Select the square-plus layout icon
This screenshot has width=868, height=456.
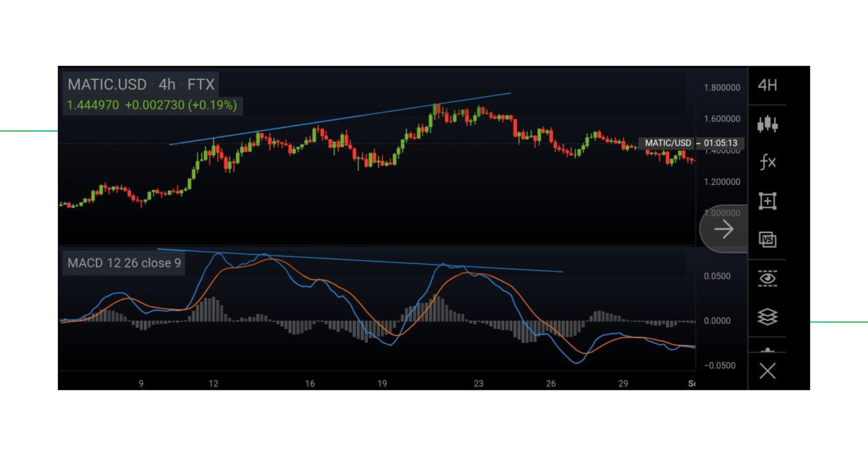click(x=768, y=201)
